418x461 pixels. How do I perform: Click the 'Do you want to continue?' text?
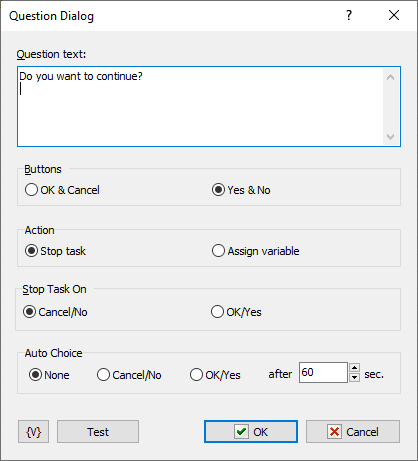(x=81, y=76)
